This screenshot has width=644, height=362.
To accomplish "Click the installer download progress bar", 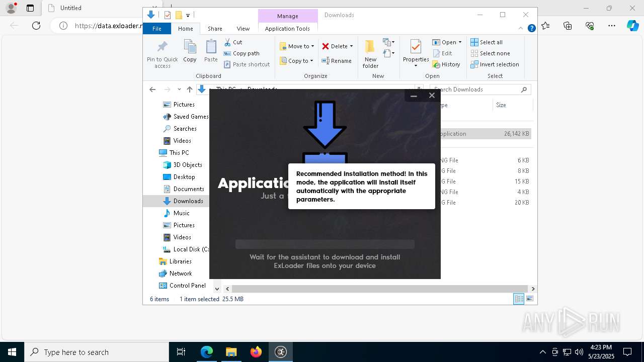I will coord(325,244).
